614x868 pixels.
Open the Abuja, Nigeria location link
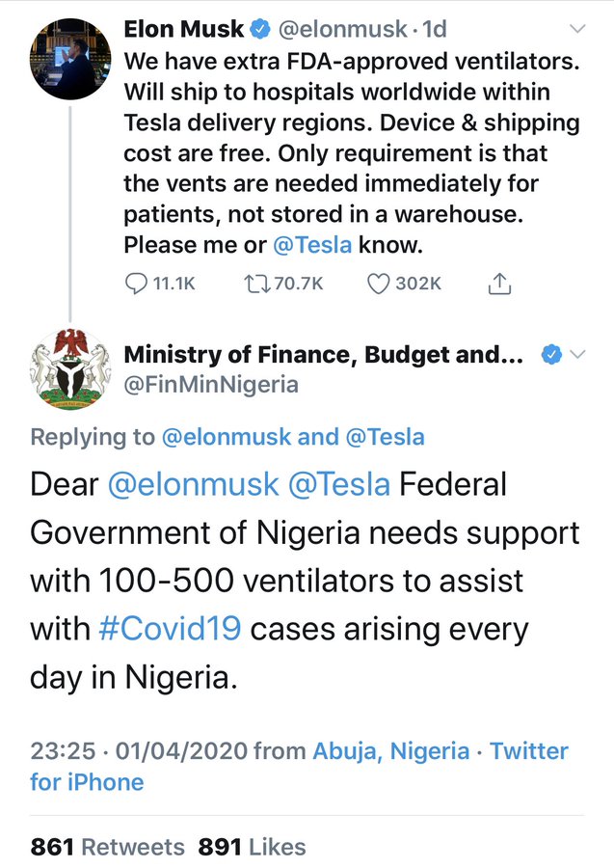click(x=391, y=751)
